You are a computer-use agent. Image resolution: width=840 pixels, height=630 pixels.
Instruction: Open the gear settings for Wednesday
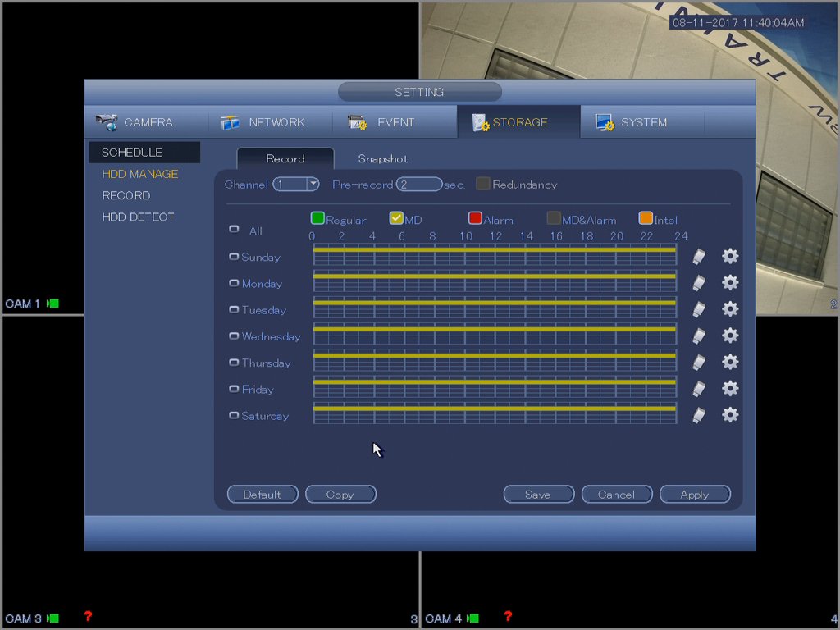tap(729, 336)
